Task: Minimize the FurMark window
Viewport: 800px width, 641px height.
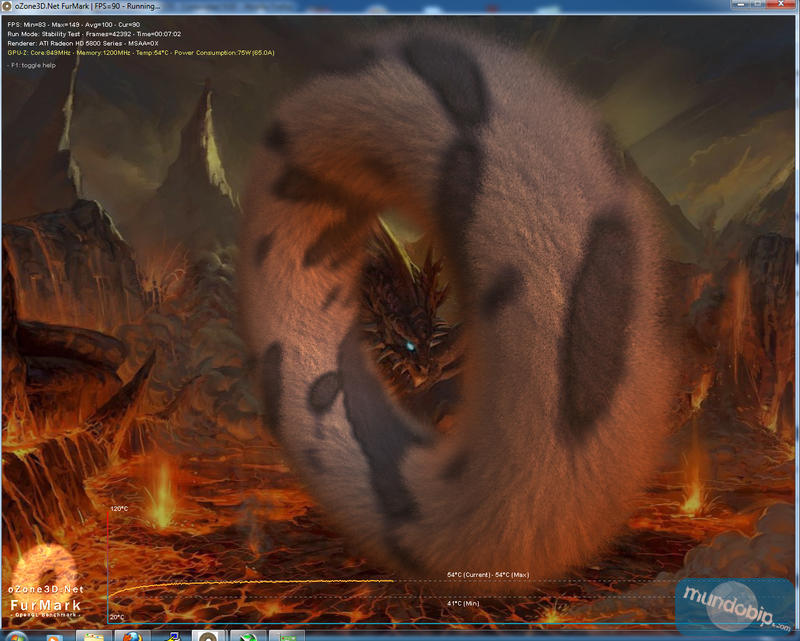Action: (740, 4)
